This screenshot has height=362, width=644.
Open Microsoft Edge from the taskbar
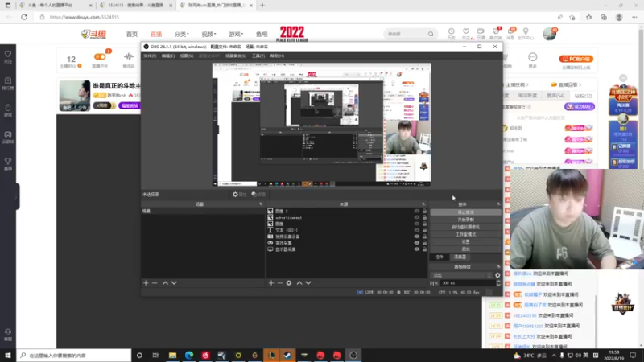tap(189, 355)
